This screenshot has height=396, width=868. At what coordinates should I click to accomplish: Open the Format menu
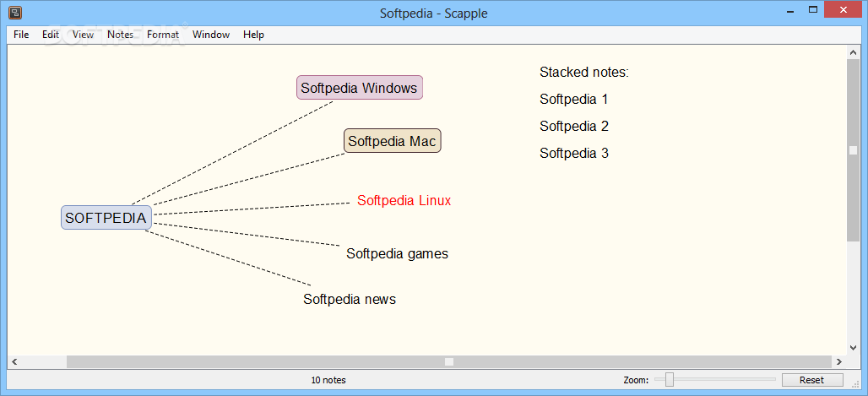[163, 35]
